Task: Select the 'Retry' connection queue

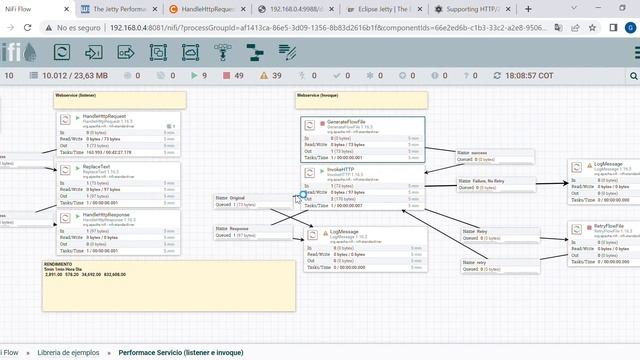Action: [x=500, y=235]
